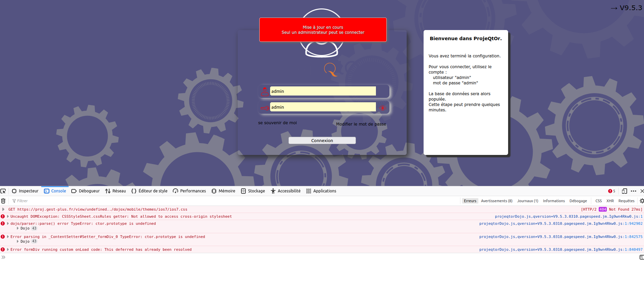
Task: Switch to the Réseau tab
Action: coord(116,191)
